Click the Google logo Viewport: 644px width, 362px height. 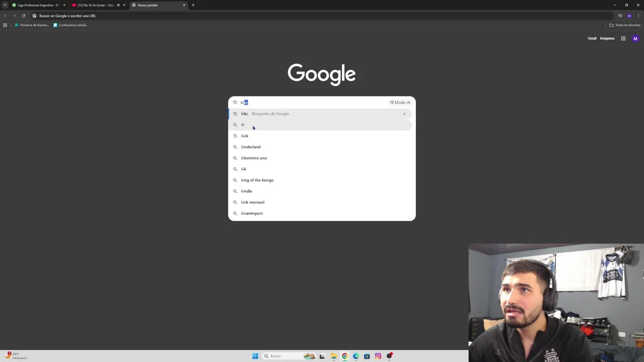(321, 74)
